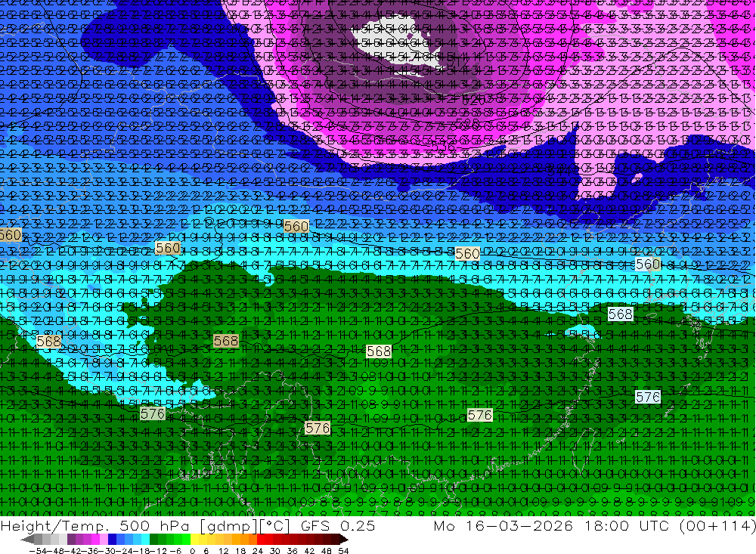Click the 576 contour label with light blue background
This screenshot has height=554, width=756.
click(648, 397)
